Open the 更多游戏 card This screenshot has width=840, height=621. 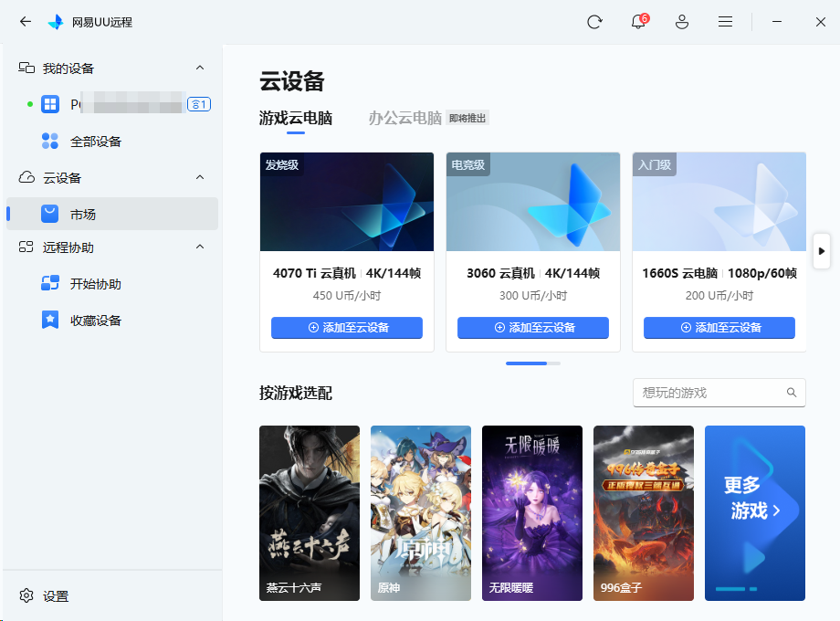pyautogui.click(x=755, y=512)
